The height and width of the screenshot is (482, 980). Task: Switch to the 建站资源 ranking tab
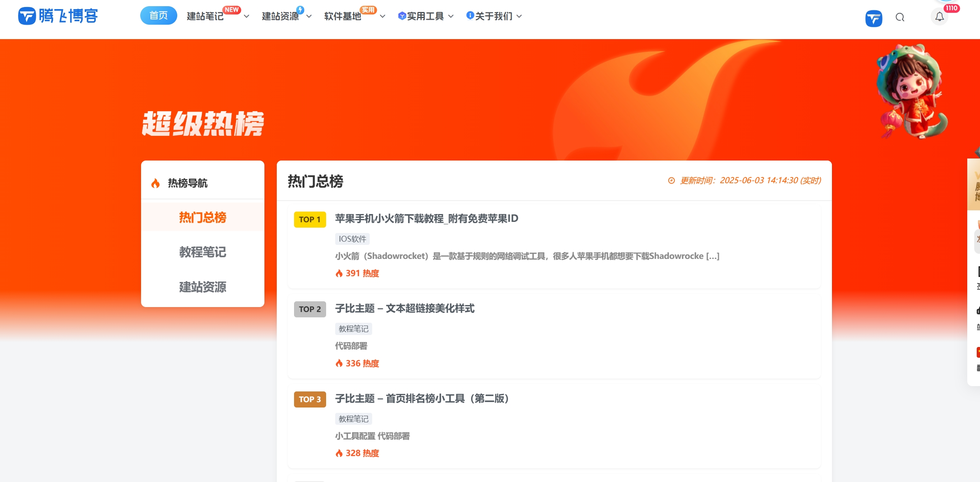click(x=203, y=287)
